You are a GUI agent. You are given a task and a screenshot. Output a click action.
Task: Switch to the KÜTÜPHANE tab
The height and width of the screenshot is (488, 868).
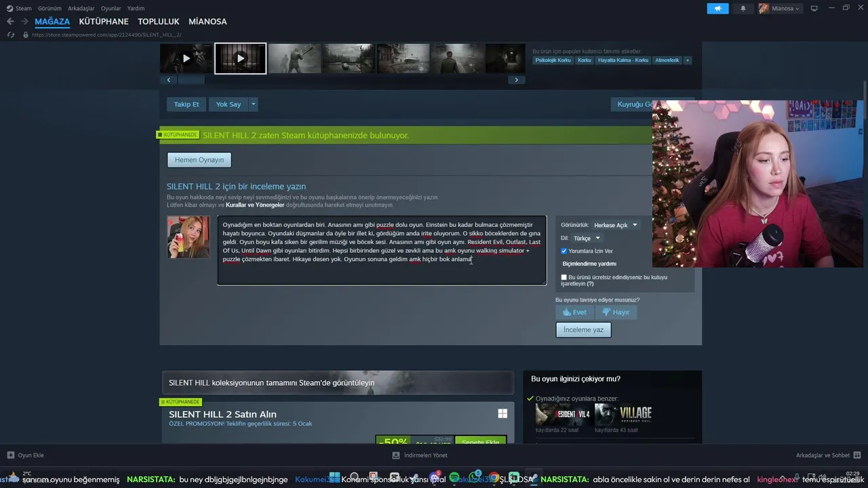(104, 22)
